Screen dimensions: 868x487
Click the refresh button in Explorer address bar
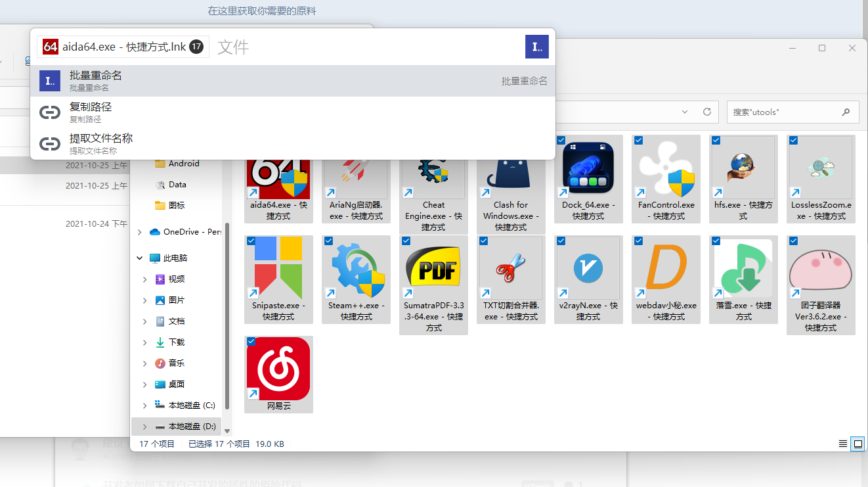tap(707, 112)
